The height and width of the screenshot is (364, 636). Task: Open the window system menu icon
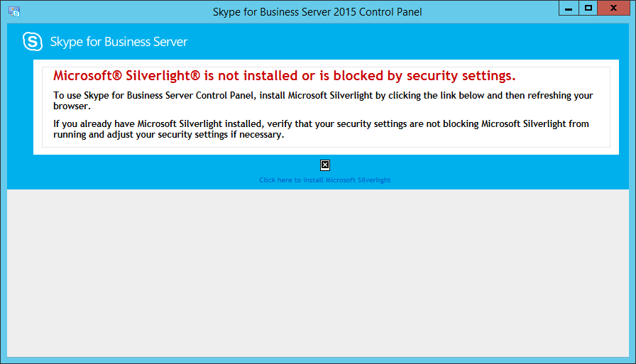[14, 12]
